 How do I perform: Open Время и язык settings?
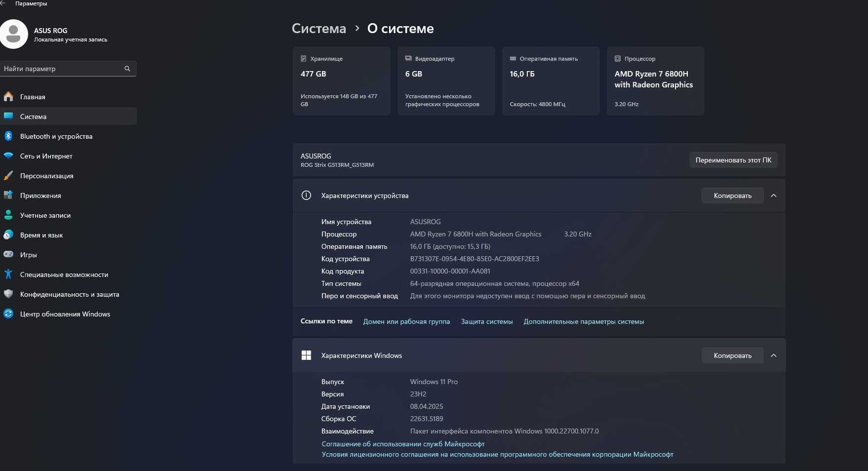tap(68, 235)
